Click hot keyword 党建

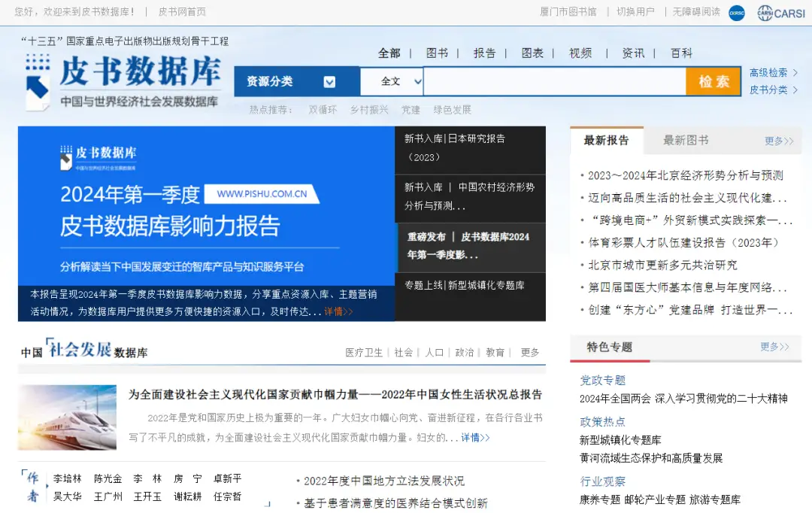[x=411, y=110]
